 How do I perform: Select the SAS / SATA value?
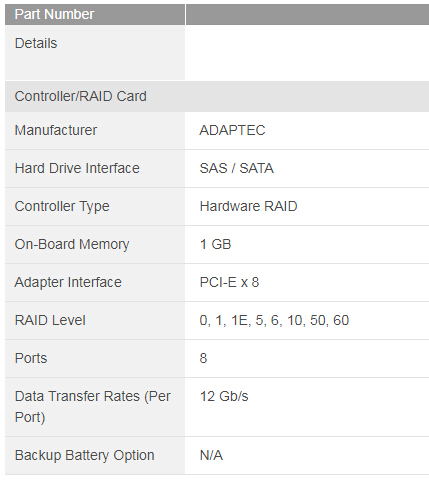click(237, 168)
